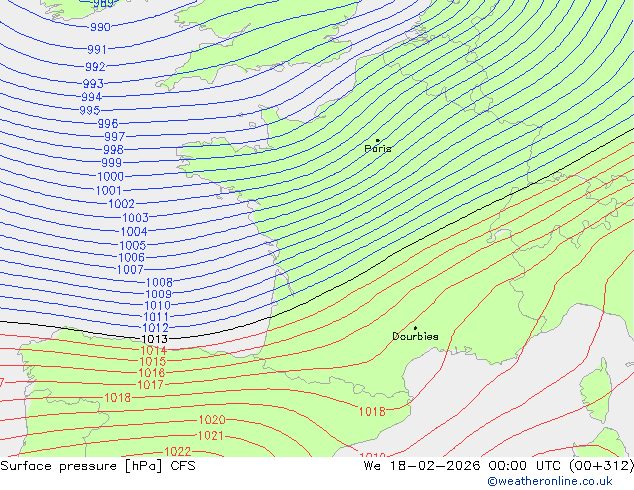Click the 'We 18-02-2026 00:00 UTC (00+312)' timestamp

499,466
